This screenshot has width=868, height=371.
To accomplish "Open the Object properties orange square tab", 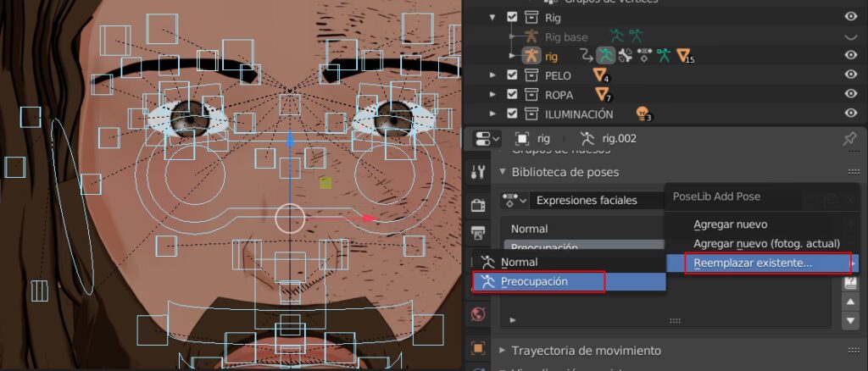I will [478, 348].
